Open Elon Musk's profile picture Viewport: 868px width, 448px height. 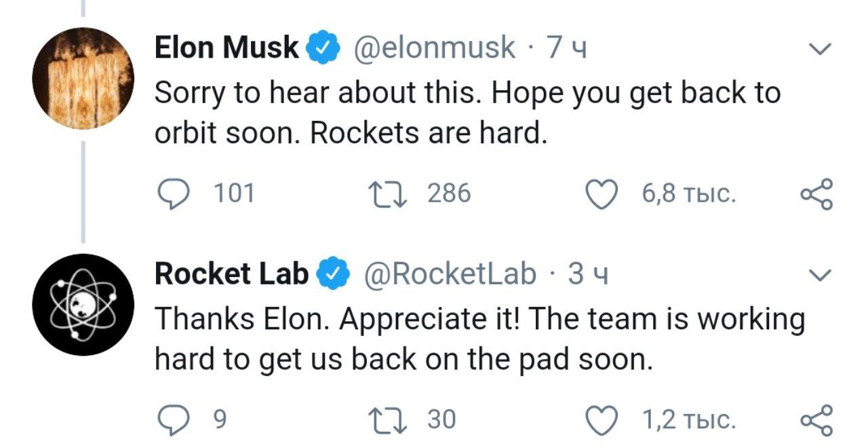(83, 78)
